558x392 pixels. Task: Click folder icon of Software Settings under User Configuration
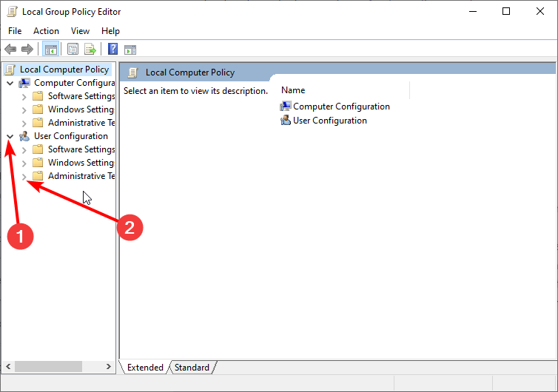38,149
